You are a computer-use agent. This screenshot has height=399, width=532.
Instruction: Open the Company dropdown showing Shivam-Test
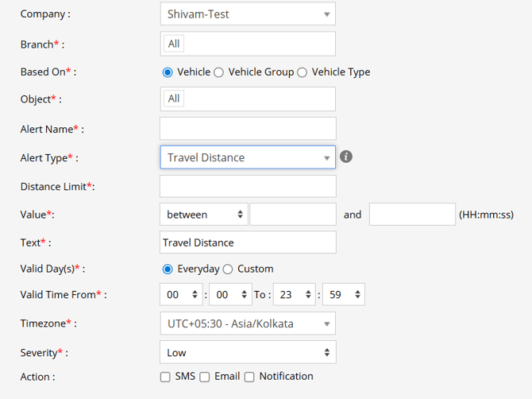point(247,14)
